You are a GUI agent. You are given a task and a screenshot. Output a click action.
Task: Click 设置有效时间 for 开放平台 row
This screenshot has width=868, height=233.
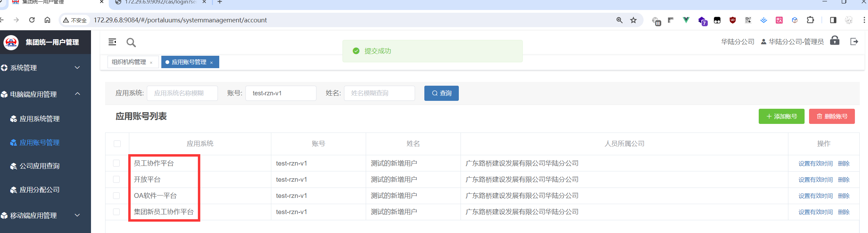[x=815, y=180]
